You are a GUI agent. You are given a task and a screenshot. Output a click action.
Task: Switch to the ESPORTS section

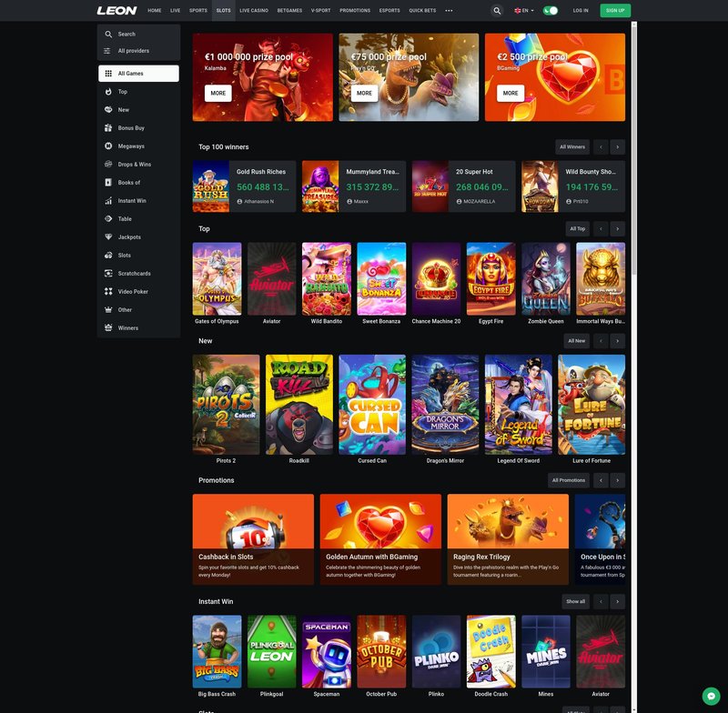pyautogui.click(x=388, y=11)
